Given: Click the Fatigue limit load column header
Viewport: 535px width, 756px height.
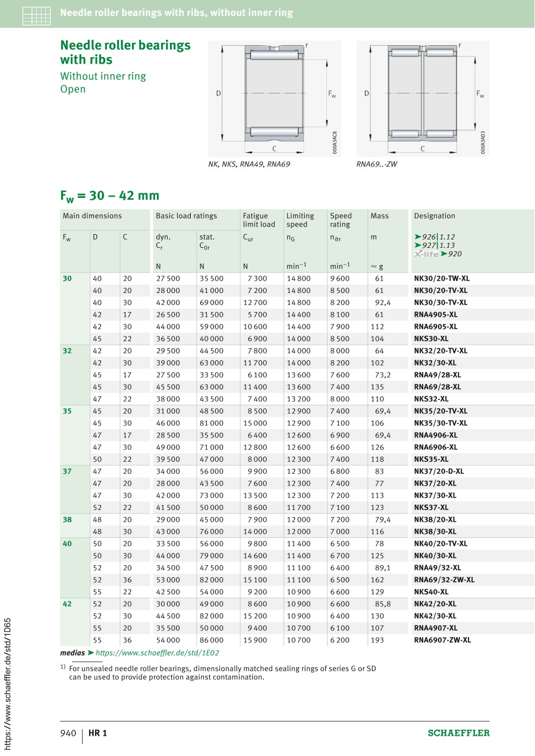Looking at the screenshot, I should click(x=259, y=220).
